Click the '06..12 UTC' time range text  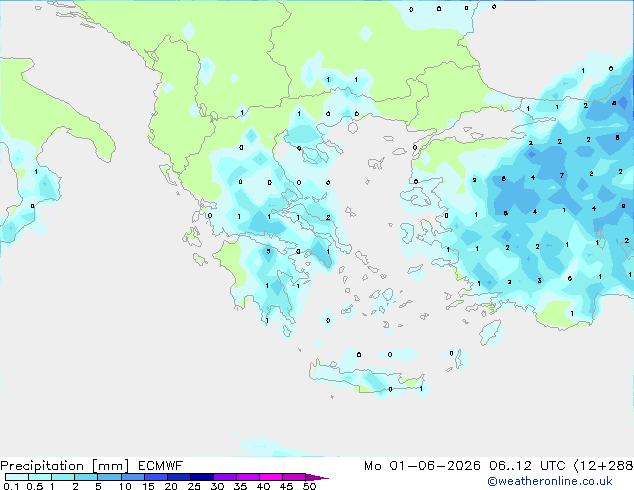(527, 466)
